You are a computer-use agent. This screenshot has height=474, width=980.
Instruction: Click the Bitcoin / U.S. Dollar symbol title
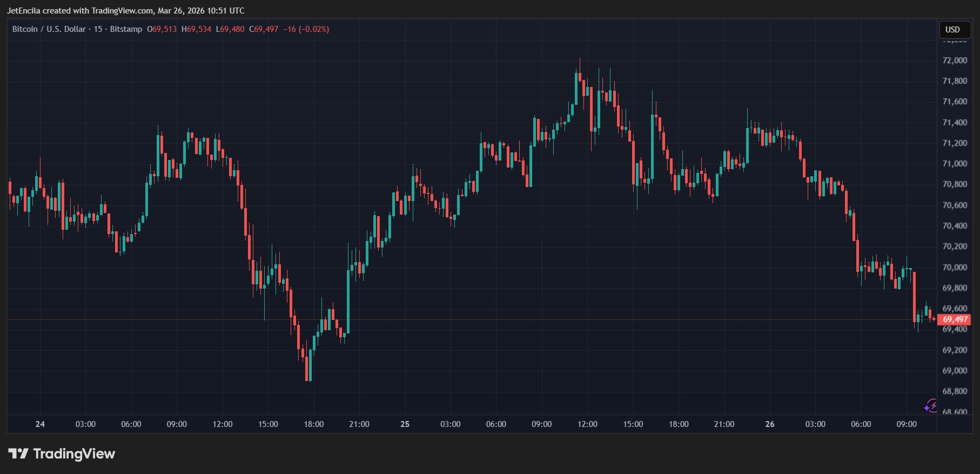point(49,29)
